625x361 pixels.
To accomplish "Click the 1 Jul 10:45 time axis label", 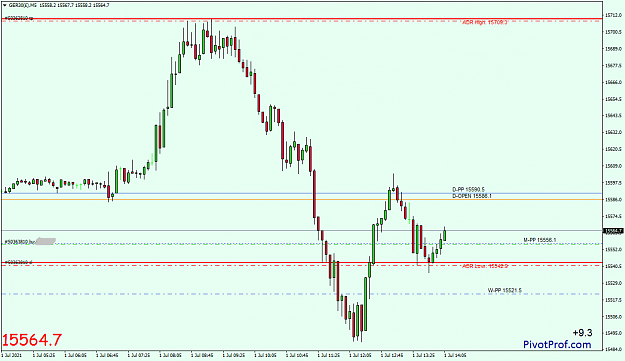I will click(297, 355).
